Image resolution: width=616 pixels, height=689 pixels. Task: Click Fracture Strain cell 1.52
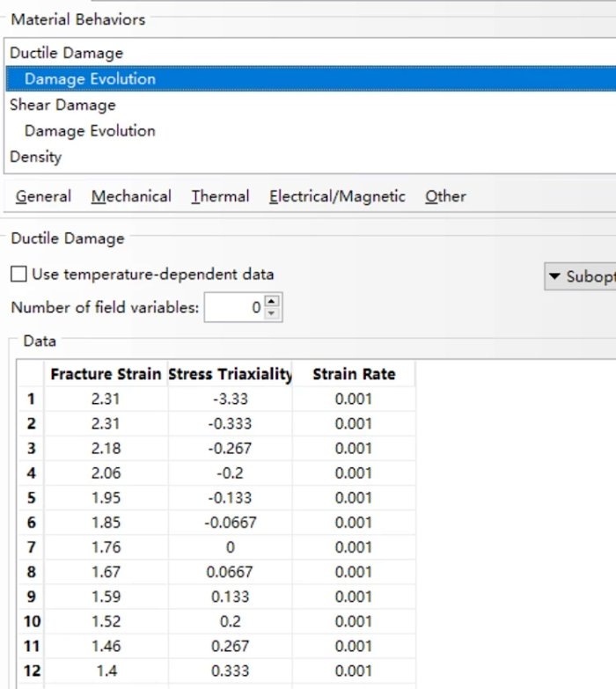pos(106,621)
